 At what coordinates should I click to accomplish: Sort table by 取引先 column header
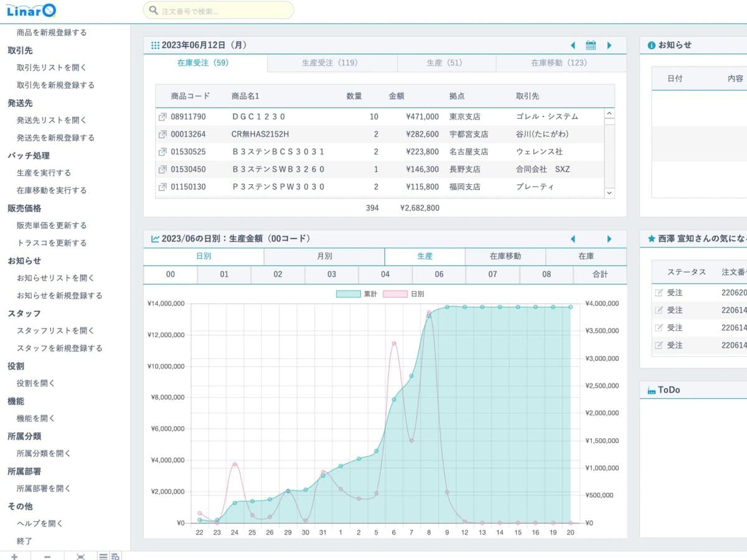527,96
